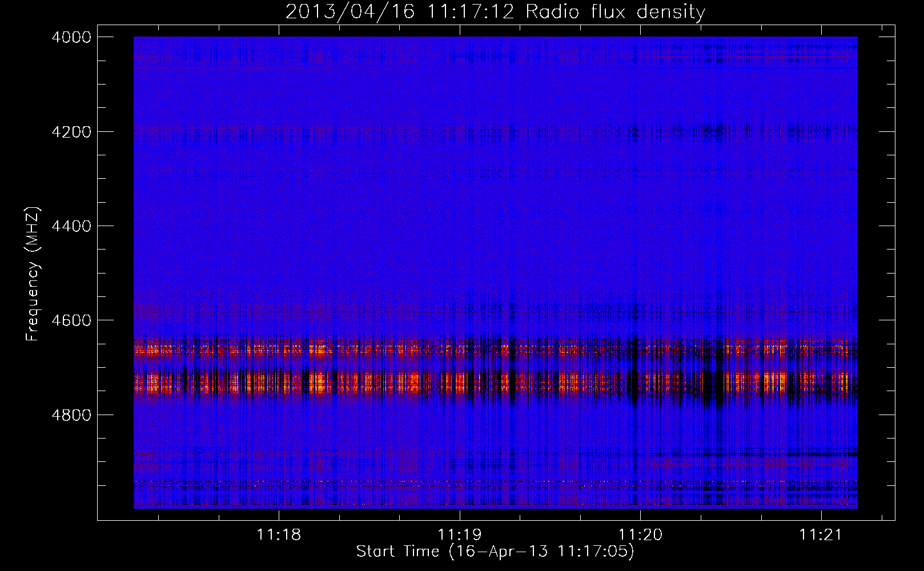Select the 4000 frequency tick label
Viewport: 924px width, 571px height.
click(x=71, y=37)
